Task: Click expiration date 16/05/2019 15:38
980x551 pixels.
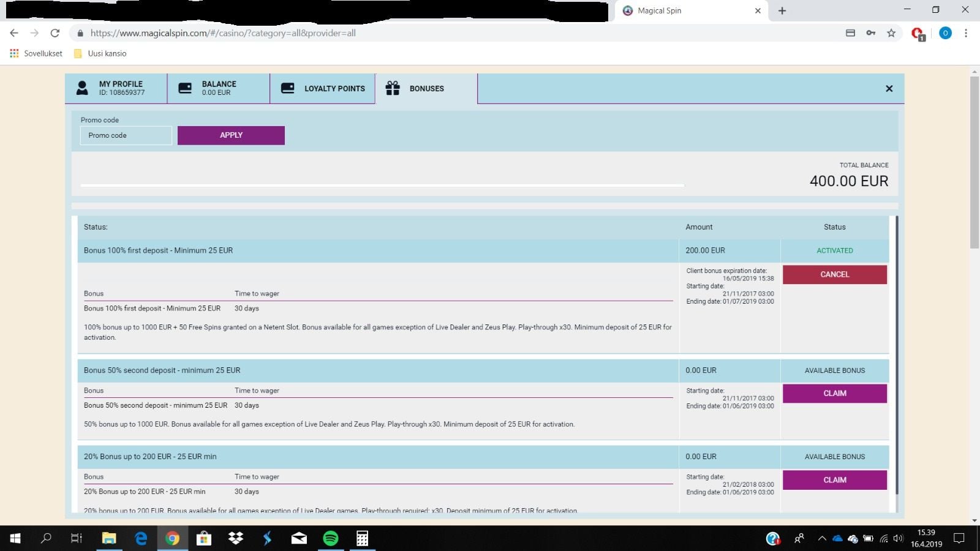Action: pyautogui.click(x=748, y=279)
